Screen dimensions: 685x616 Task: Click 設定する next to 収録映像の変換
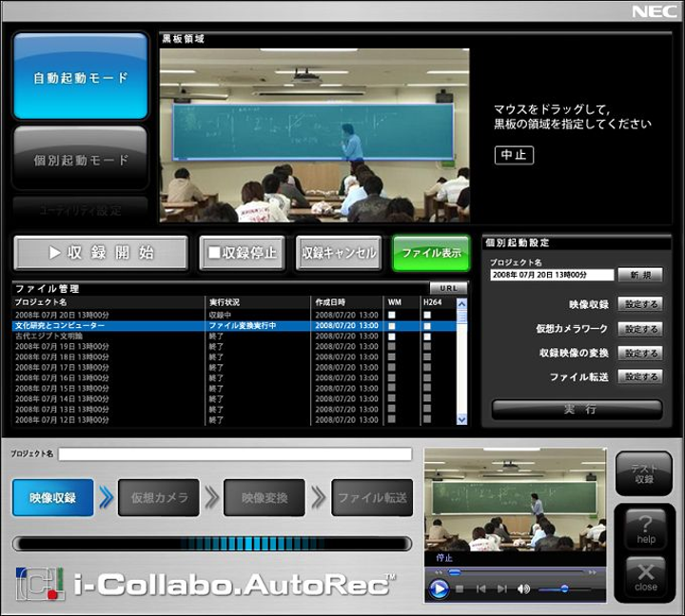click(640, 354)
